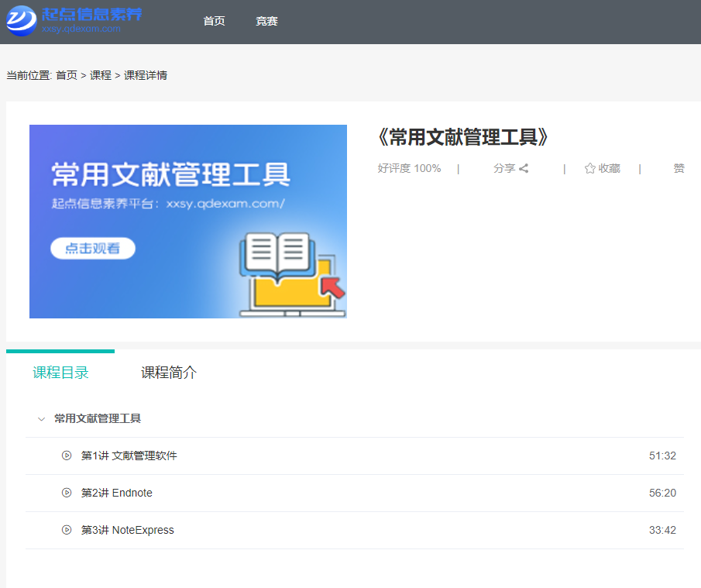Open the 第2讲 Endnote lesson title
The width and height of the screenshot is (701, 588).
[117, 493]
